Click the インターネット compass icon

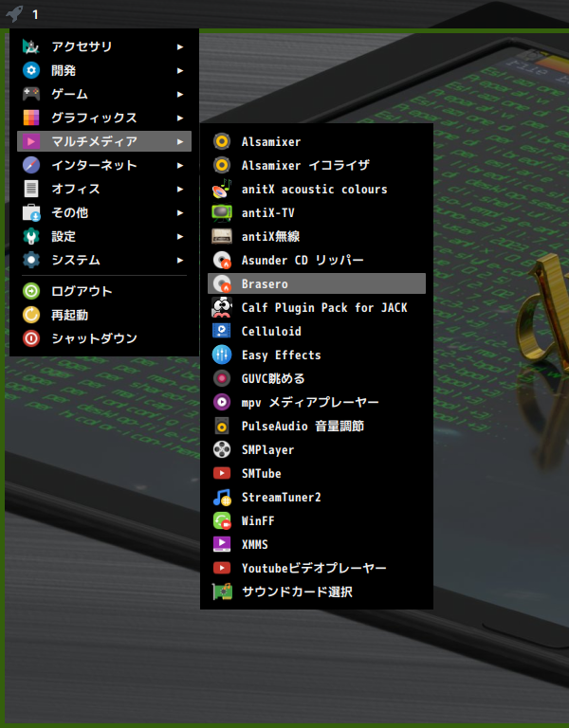tap(31, 165)
